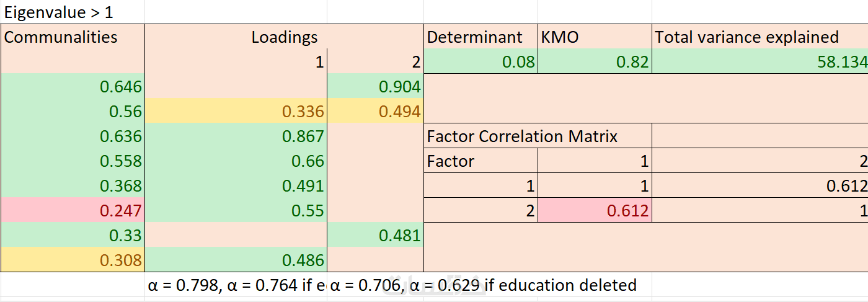Select the 58.134 total variance cell

pos(759,61)
